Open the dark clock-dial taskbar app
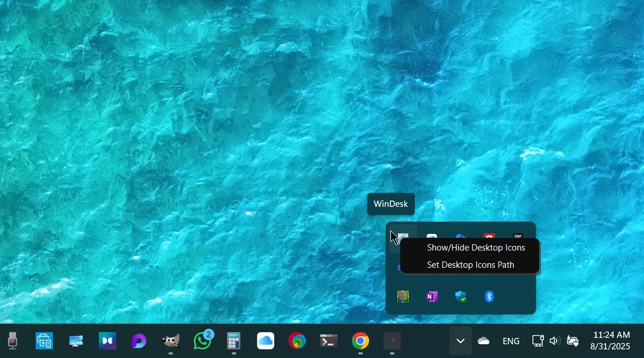The image size is (644, 358). point(392,341)
